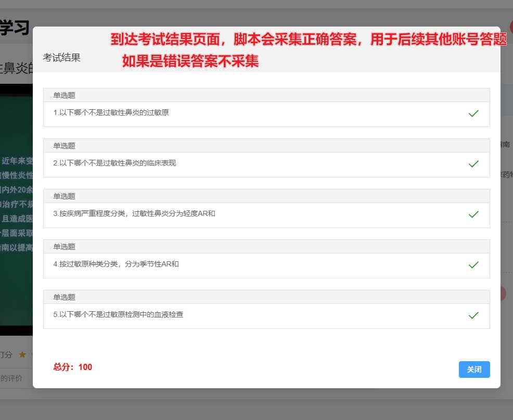Click the green checkmark for question 3
This screenshot has height=420, width=513.
pos(473,214)
